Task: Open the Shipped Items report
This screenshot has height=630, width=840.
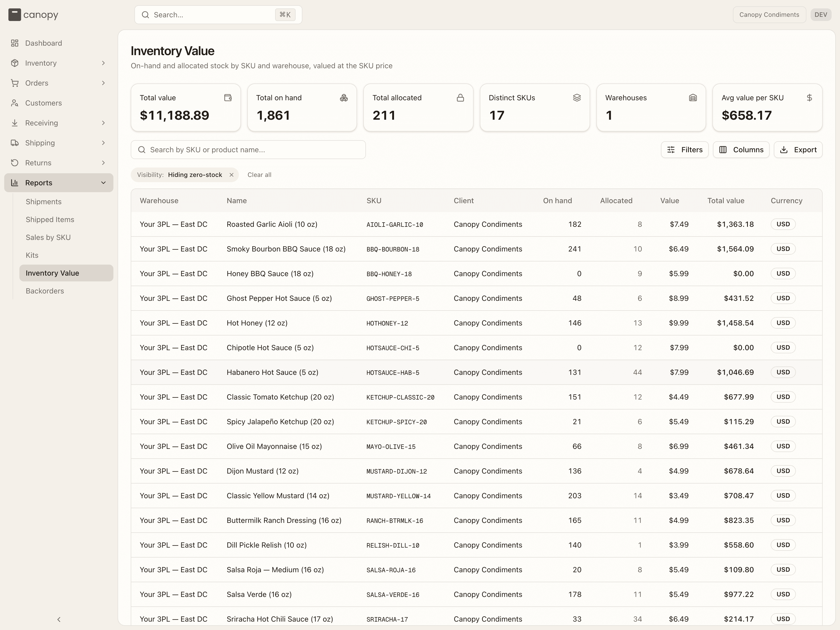Action: coord(66,219)
